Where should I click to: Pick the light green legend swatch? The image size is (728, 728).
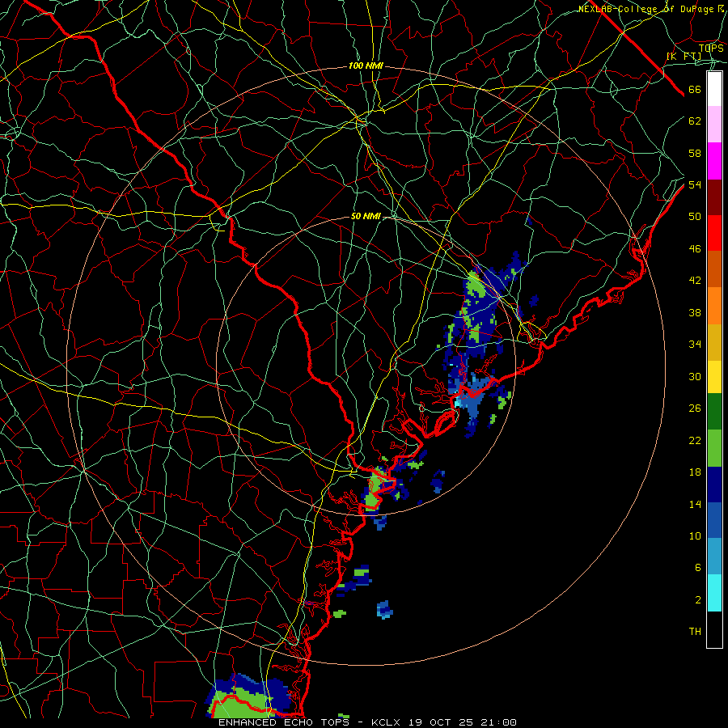[x=714, y=448]
